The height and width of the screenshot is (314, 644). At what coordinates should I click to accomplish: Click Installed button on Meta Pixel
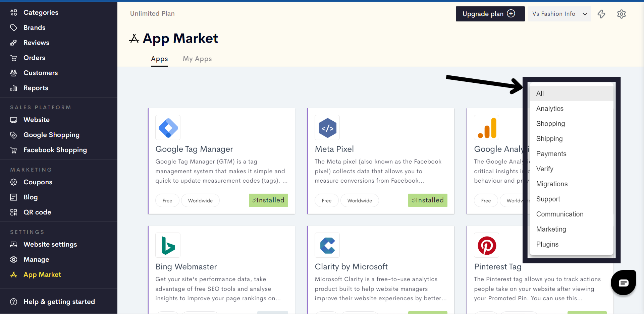428,200
